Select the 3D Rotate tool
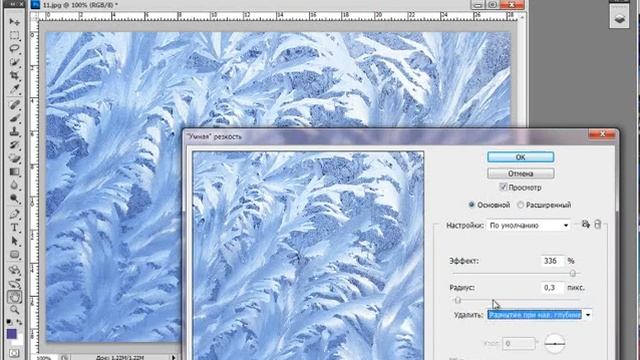 14,270
